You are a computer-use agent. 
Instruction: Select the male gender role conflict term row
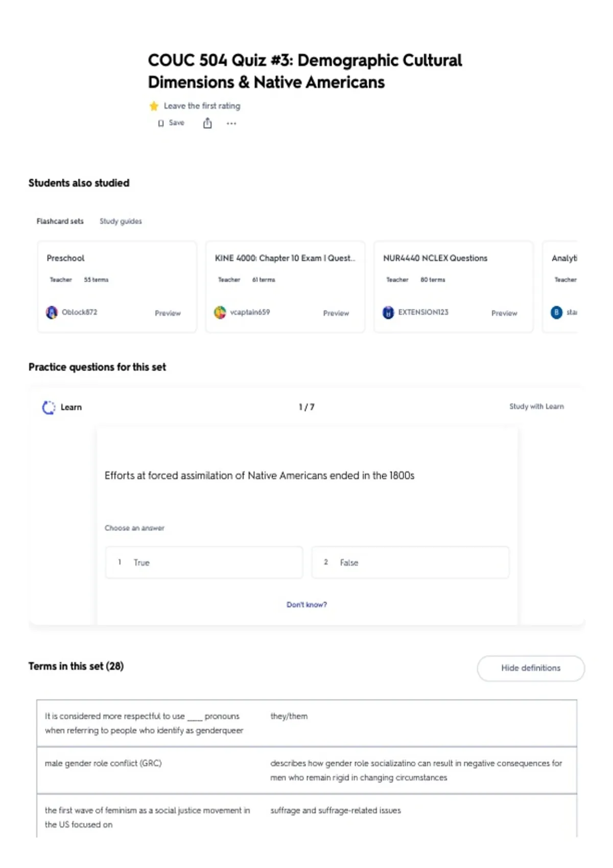(306, 770)
